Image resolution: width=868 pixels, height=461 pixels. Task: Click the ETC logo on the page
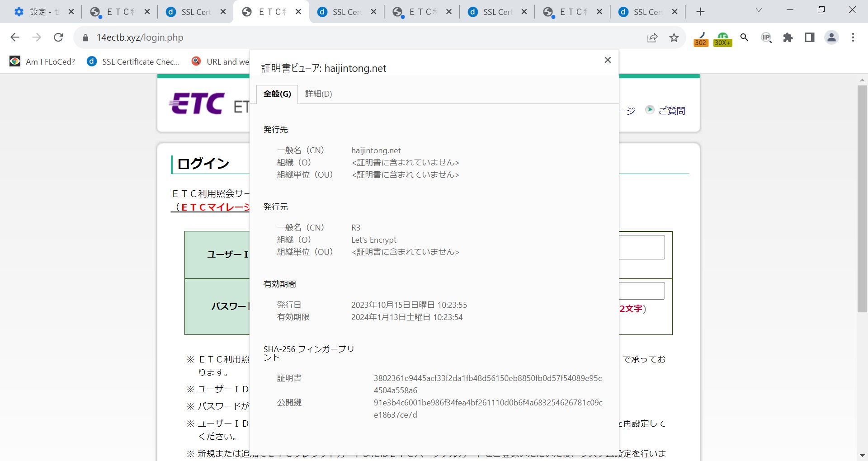click(x=197, y=103)
